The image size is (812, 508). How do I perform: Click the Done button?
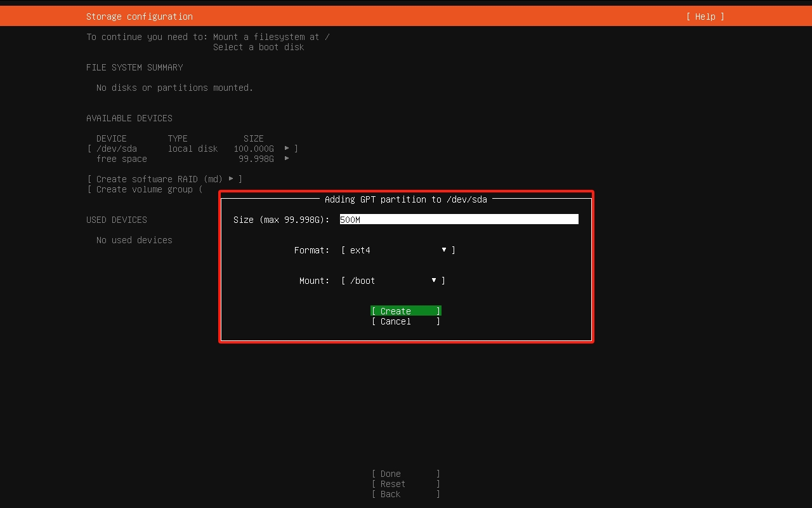[406, 474]
